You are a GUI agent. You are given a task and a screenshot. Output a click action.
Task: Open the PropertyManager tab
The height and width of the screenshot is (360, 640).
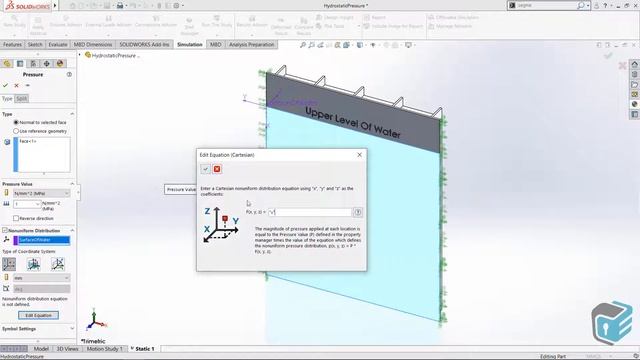pos(20,63)
